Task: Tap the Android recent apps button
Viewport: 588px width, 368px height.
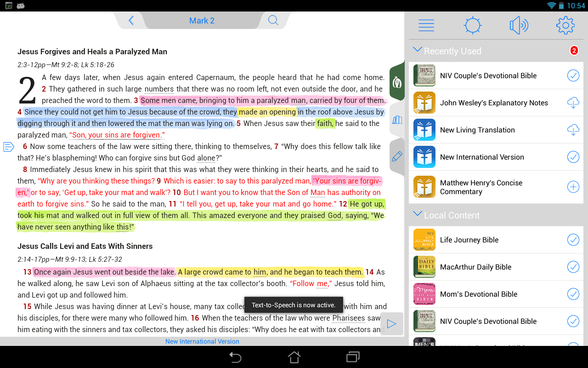Action: 353,357
